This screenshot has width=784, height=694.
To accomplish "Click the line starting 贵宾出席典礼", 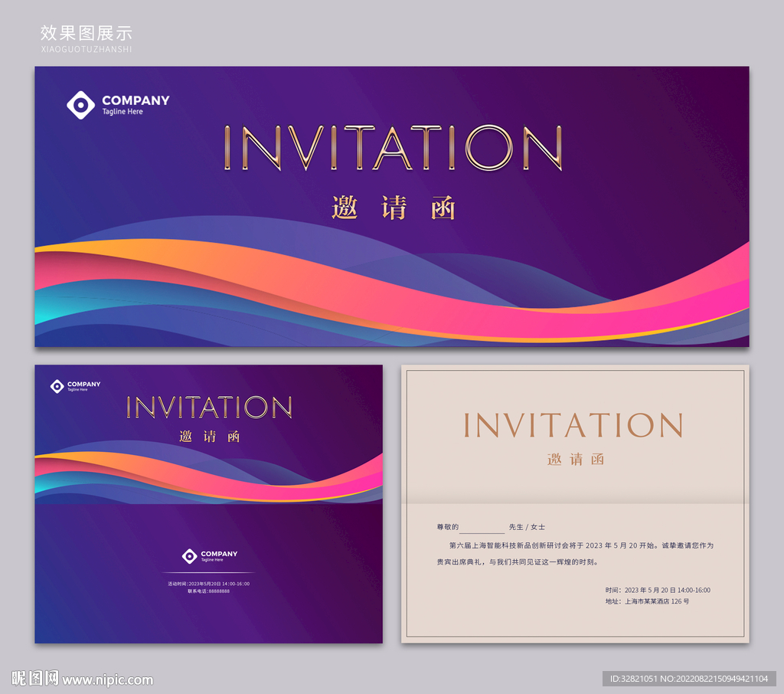I will pyautogui.click(x=518, y=562).
